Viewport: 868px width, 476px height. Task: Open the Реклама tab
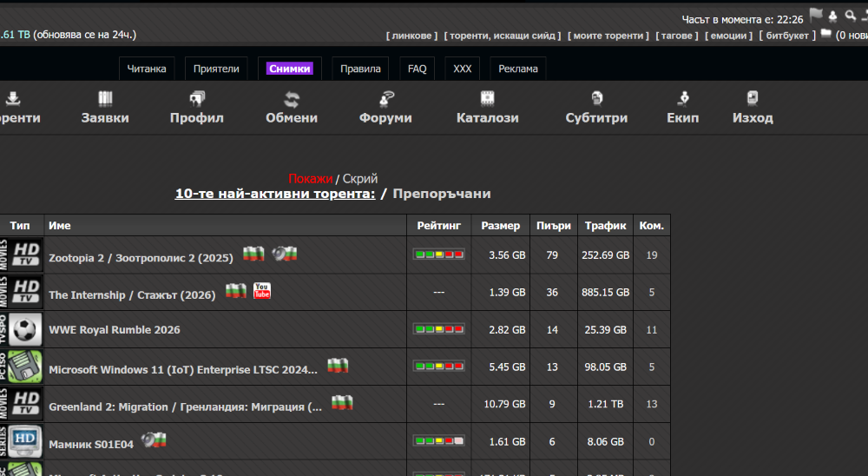point(518,69)
